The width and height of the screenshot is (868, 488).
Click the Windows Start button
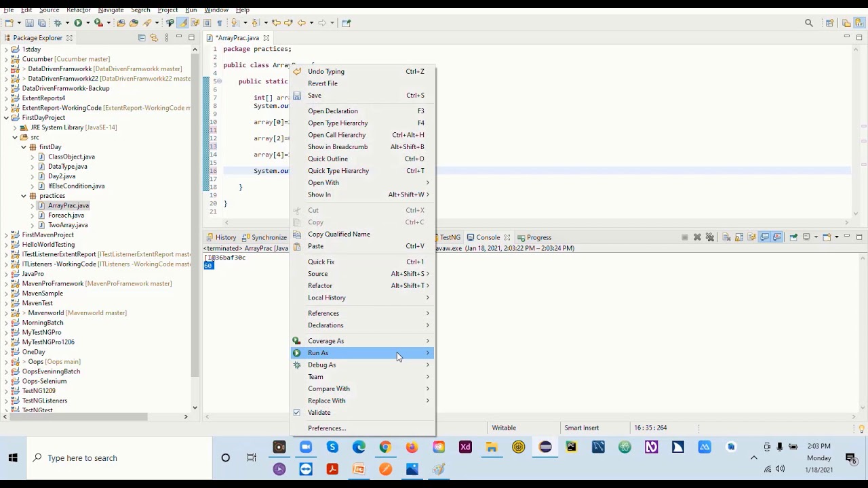pyautogui.click(x=13, y=458)
